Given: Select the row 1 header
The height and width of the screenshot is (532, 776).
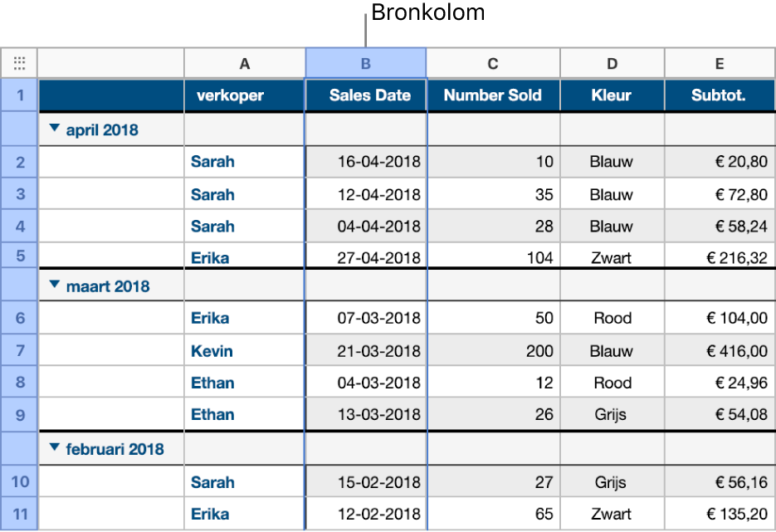Looking at the screenshot, I should tap(20, 95).
